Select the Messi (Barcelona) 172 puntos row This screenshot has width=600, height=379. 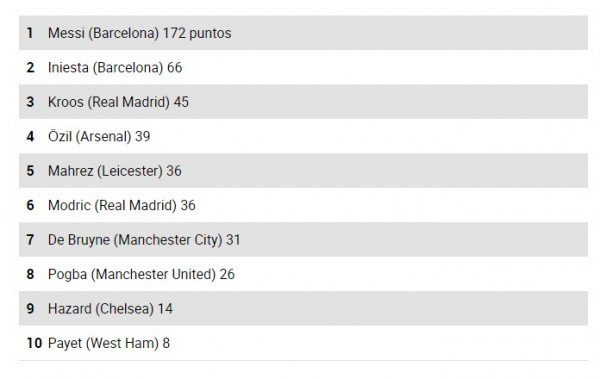pyautogui.click(x=303, y=33)
